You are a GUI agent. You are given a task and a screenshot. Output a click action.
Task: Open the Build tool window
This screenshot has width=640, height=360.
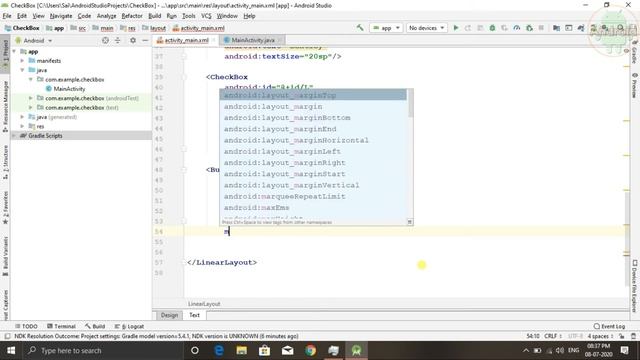(95, 326)
